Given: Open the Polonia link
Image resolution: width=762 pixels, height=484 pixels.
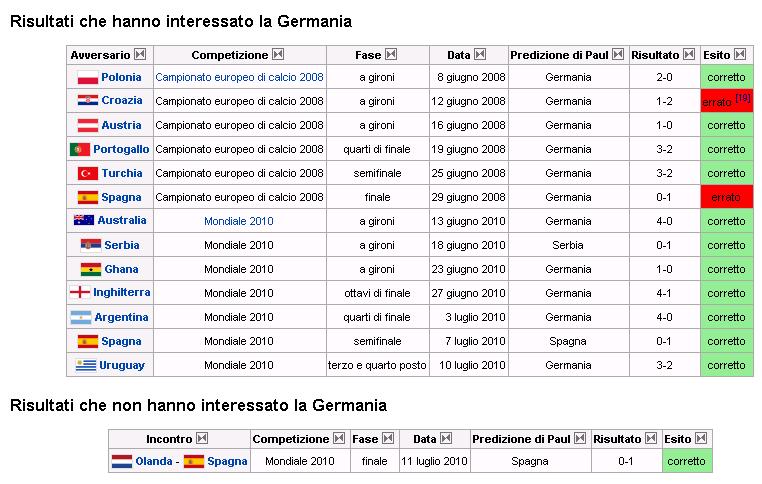Looking at the screenshot, I should pos(121,77).
